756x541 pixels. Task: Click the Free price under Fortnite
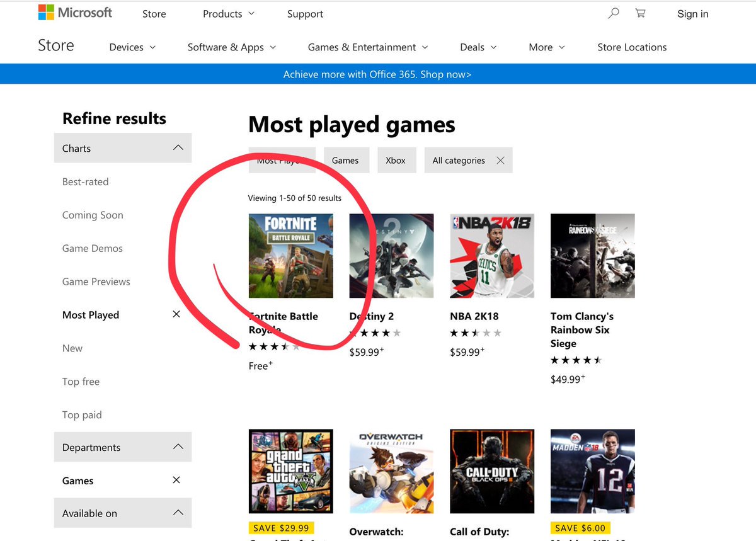point(261,365)
